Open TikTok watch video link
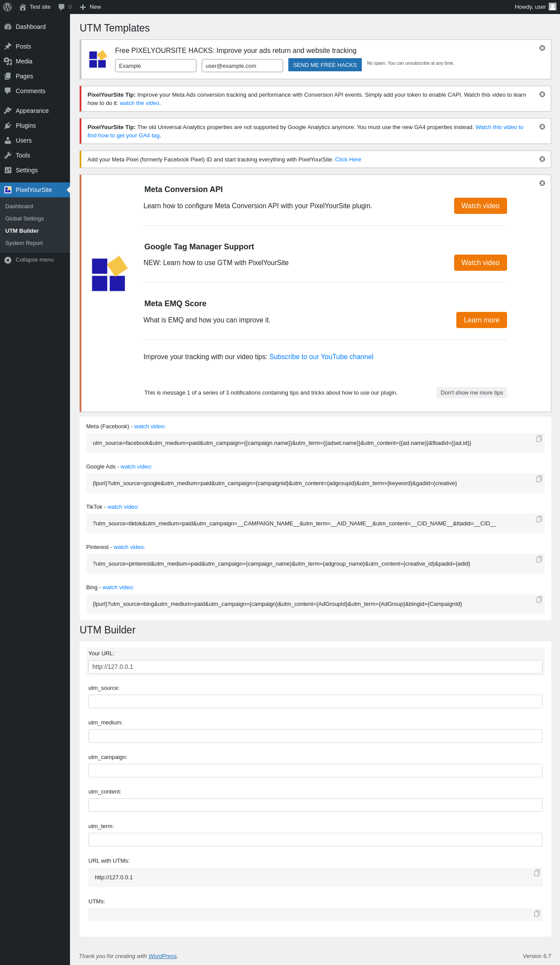Image resolution: width=560 pixels, height=965 pixels. [x=123, y=507]
